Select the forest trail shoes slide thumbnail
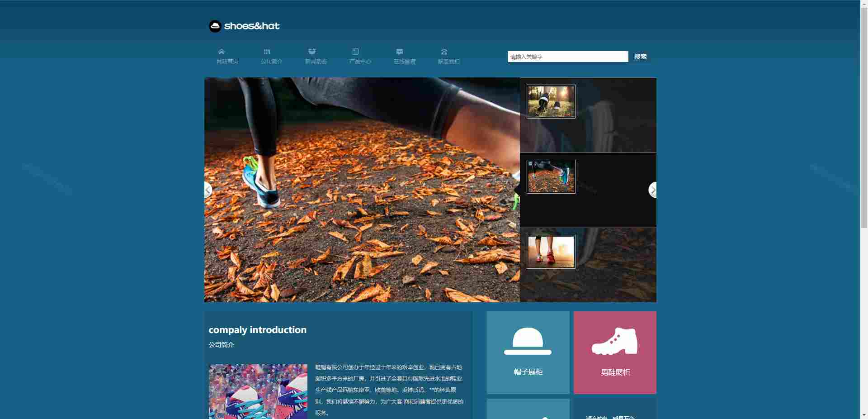Viewport: 868px width, 419px height. pyautogui.click(x=551, y=102)
